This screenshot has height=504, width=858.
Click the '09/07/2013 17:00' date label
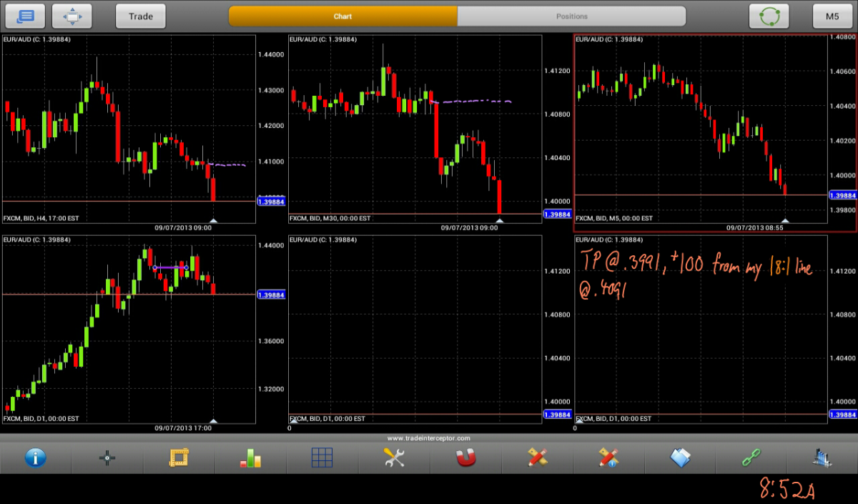[x=182, y=428]
